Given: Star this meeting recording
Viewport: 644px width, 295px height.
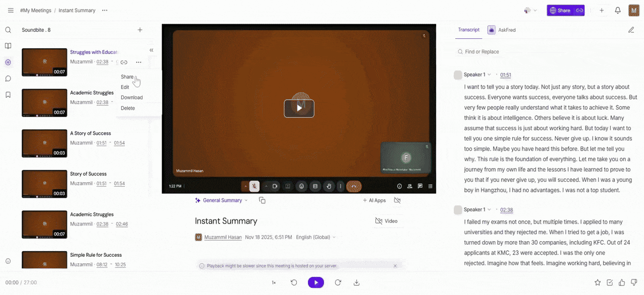Looking at the screenshot, I should pos(597,282).
